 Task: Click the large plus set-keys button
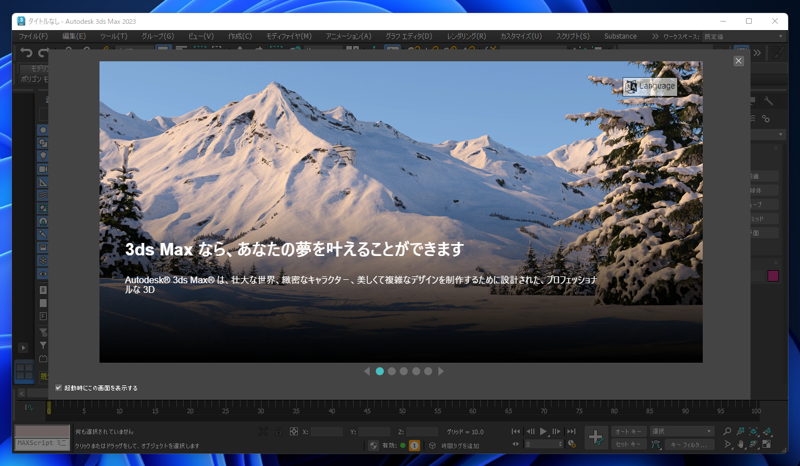coord(596,437)
